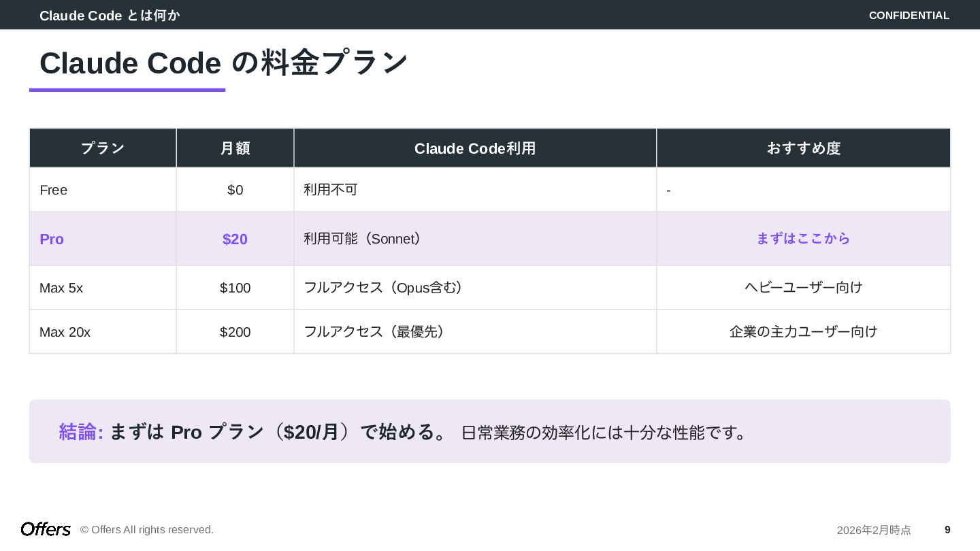980x551 pixels.
Task: Click the '$100' monthly price cell
Action: pos(235,288)
